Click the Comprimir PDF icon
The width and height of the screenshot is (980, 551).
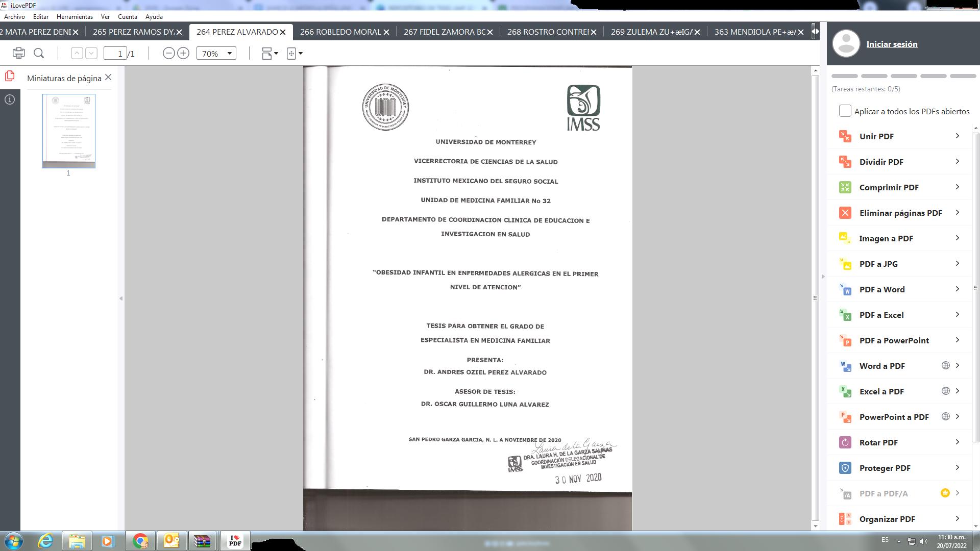pos(845,187)
